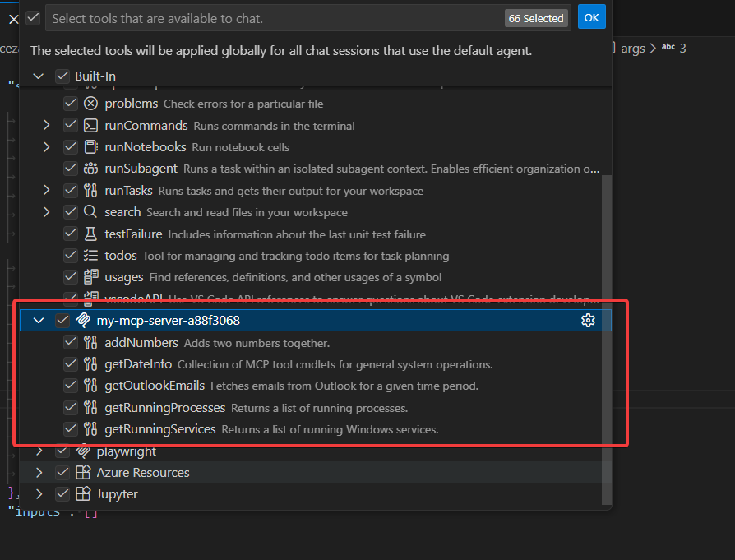Uncheck the runCommands checkbox

tap(71, 125)
